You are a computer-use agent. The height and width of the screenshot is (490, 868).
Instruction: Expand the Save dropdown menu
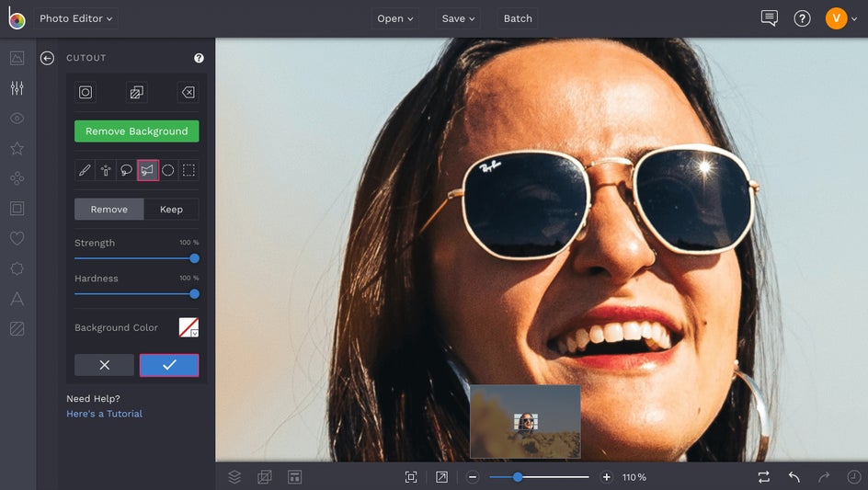point(458,18)
